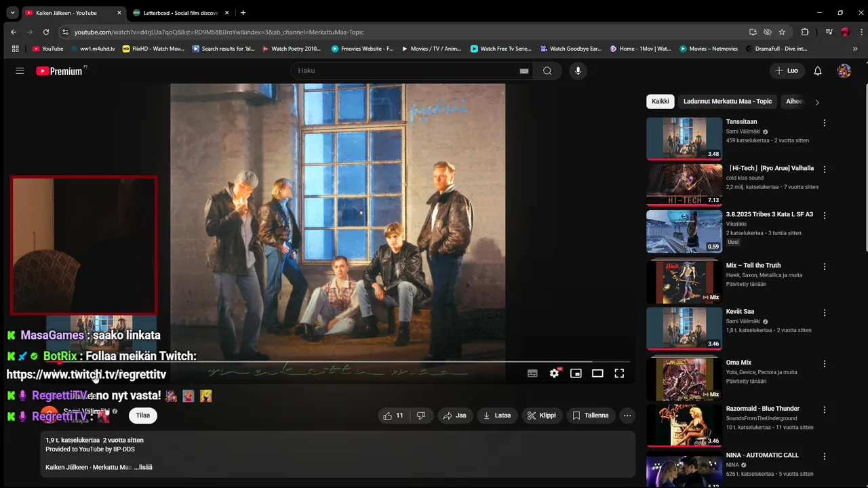Click the magnifier search button
Viewport: 868px width, 488px height.
(547, 71)
